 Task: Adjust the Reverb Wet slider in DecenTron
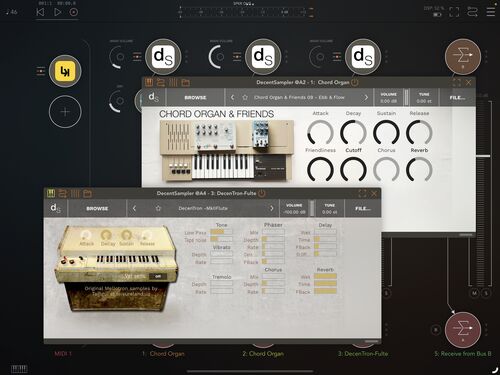(x=325, y=277)
